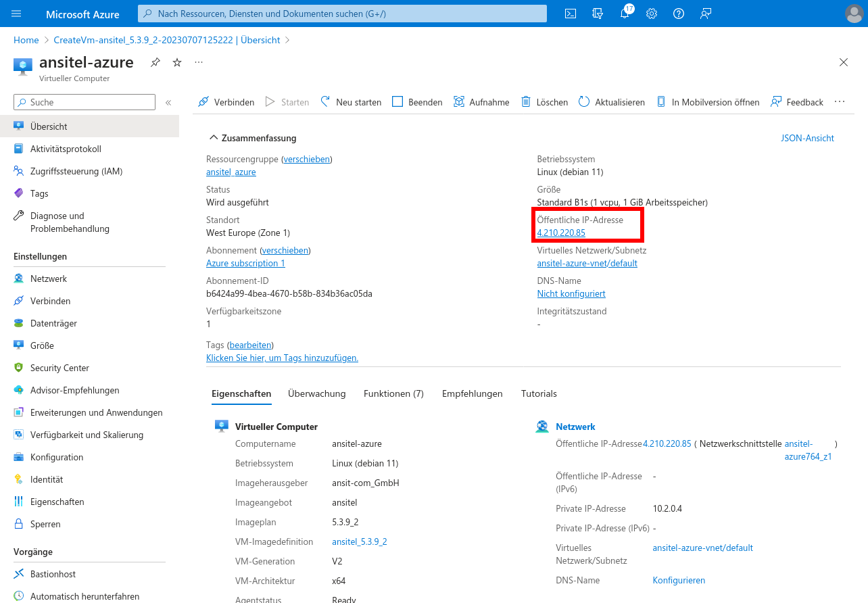Collapse the Zusammenfassung section
The height and width of the screenshot is (603, 868).
click(x=214, y=138)
